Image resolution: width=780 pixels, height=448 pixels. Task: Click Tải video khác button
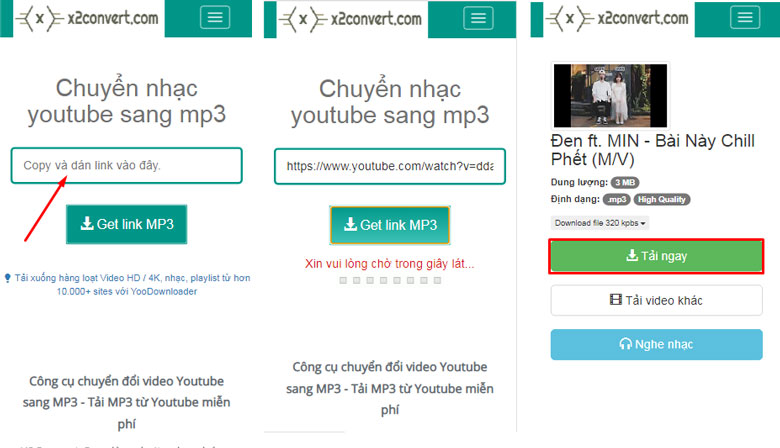[656, 300]
